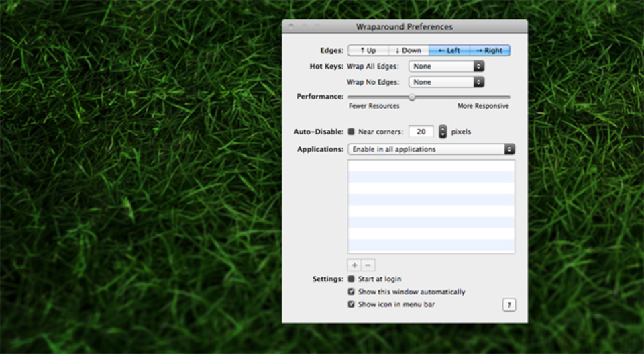Click the More Responsive label

click(x=483, y=106)
